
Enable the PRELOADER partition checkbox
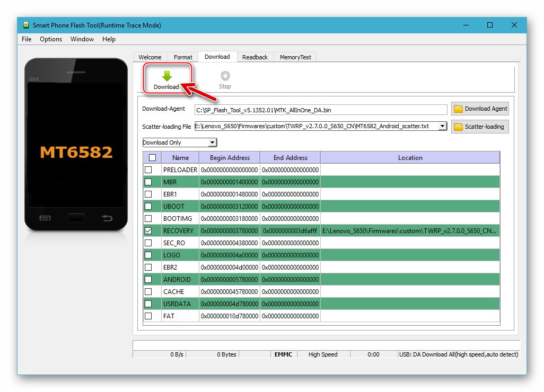click(x=151, y=170)
